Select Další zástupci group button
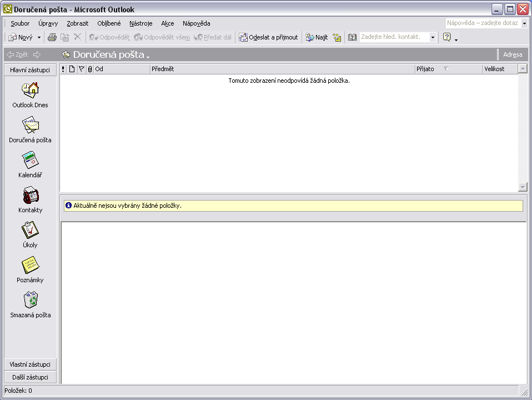 click(30, 377)
